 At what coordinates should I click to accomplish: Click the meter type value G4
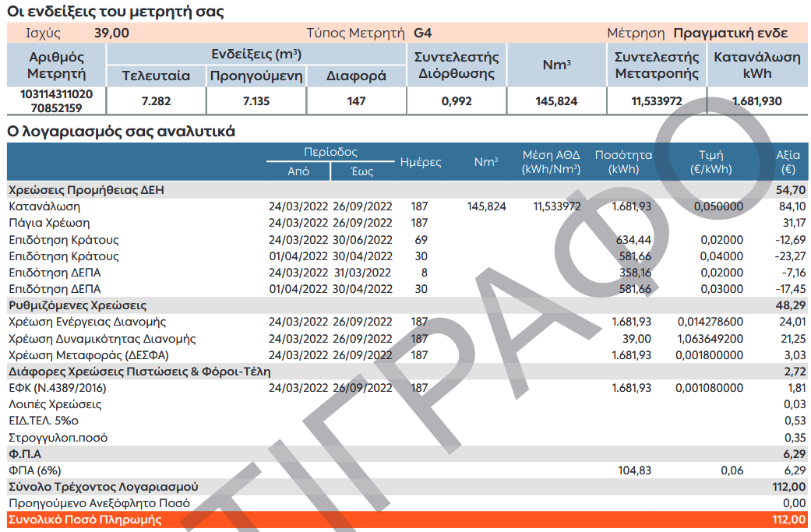(x=422, y=33)
